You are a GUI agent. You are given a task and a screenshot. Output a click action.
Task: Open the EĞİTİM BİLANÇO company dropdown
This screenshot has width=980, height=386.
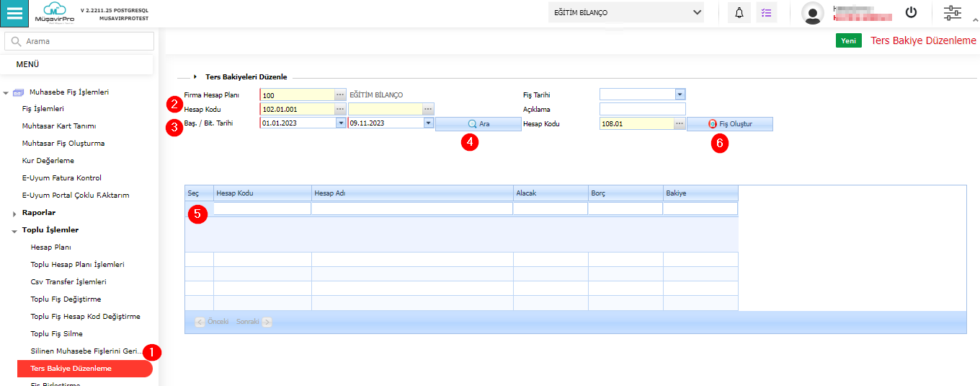tap(626, 12)
